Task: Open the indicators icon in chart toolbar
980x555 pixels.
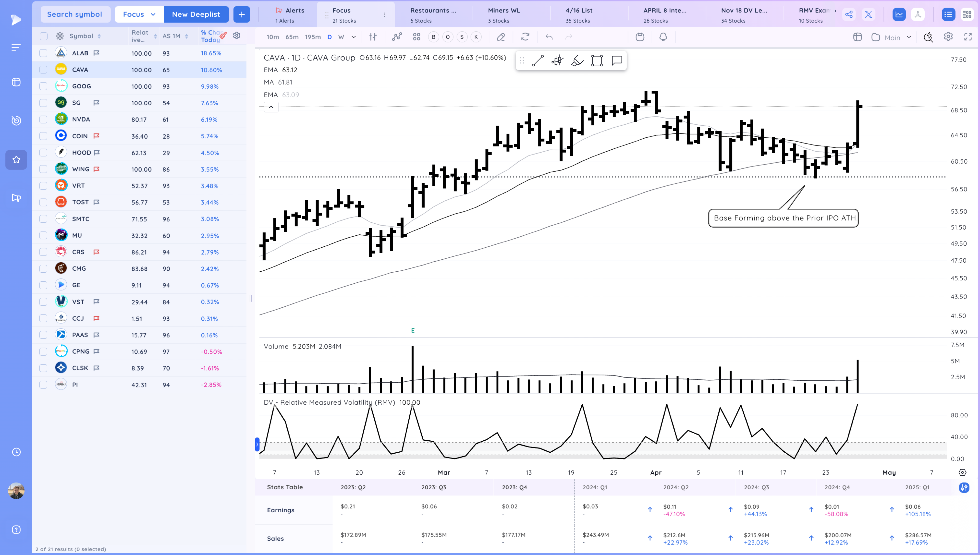Action: (x=397, y=37)
